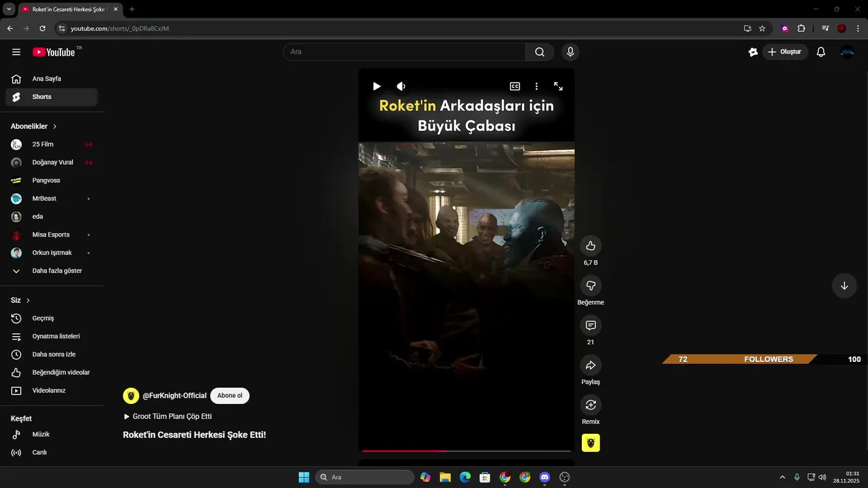Expand Daha fazla göster subscriptions

(52, 271)
